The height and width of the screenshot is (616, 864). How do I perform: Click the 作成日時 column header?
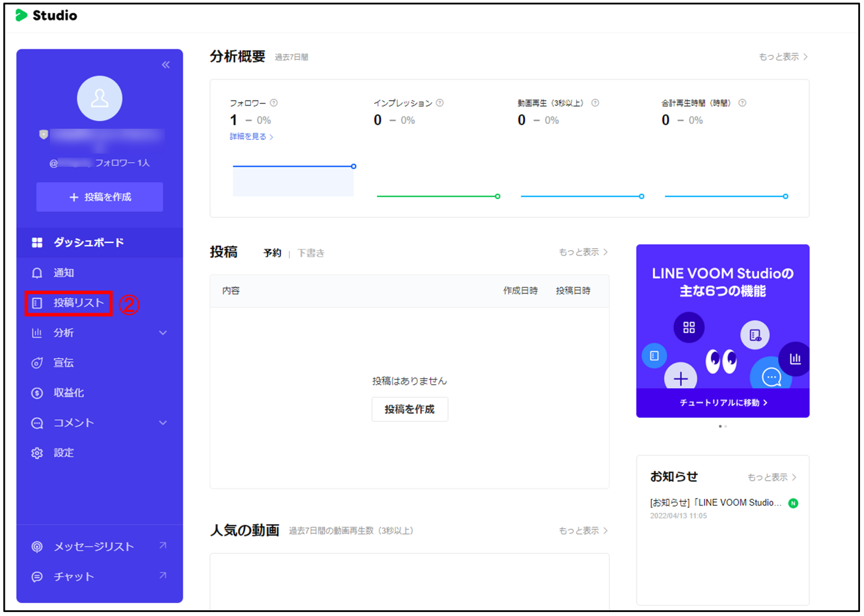(x=520, y=291)
